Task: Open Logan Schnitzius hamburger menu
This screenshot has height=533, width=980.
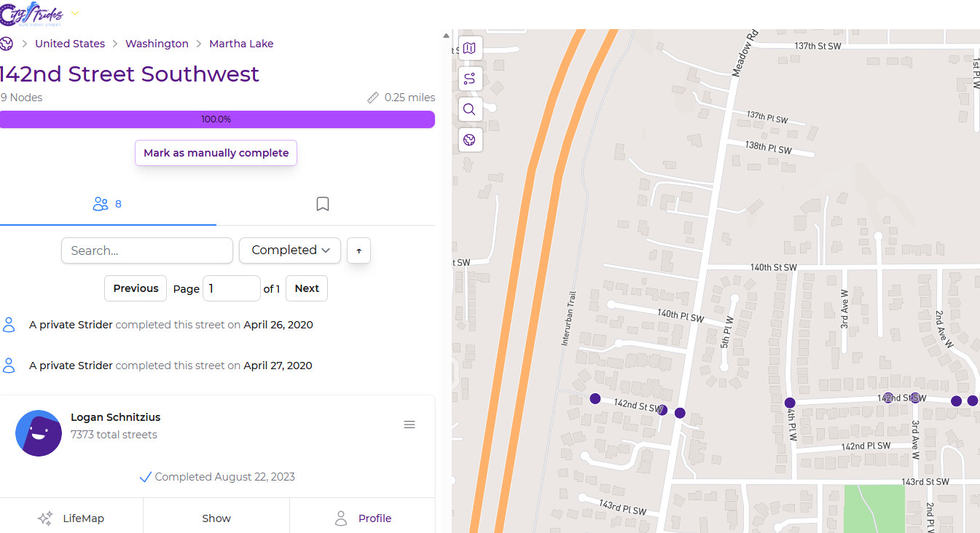Action: pos(409,425)
